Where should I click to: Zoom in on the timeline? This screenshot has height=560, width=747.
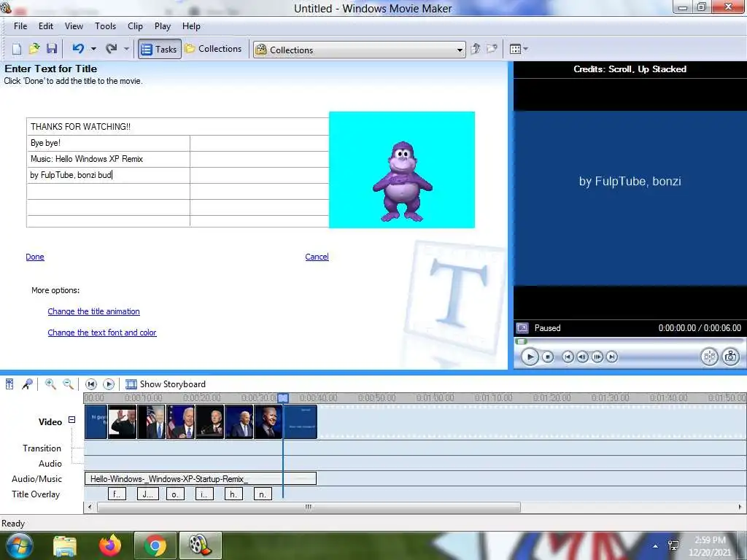[50, 384]
